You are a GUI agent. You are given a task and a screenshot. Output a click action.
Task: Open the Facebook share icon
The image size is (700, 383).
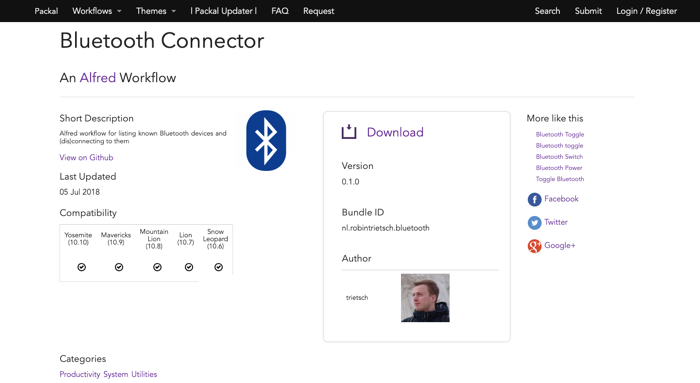click(x=534, y=199)
